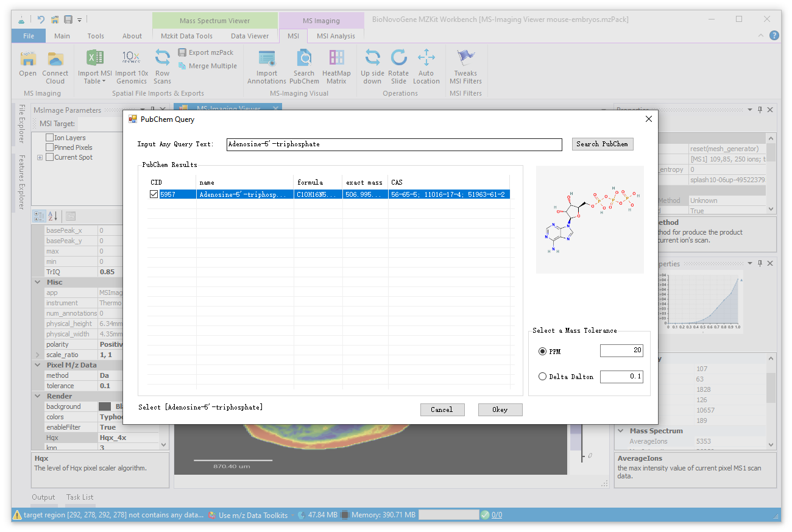Click the Rotate Slide icon
Image resolution: width=792 pixels, height=532 pixels.
pos(399,59)
